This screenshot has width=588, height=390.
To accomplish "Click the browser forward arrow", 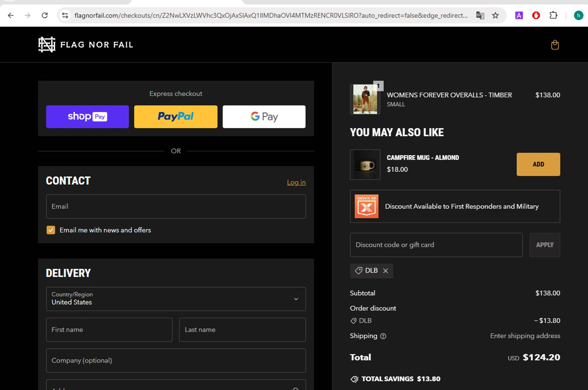I will point(27,15).
